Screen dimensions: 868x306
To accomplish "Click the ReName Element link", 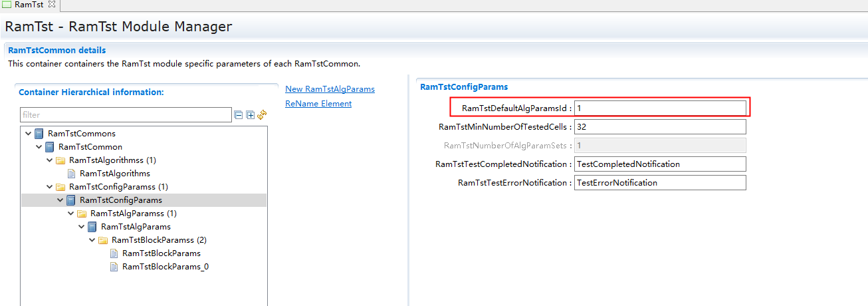I will click(318, 104).
